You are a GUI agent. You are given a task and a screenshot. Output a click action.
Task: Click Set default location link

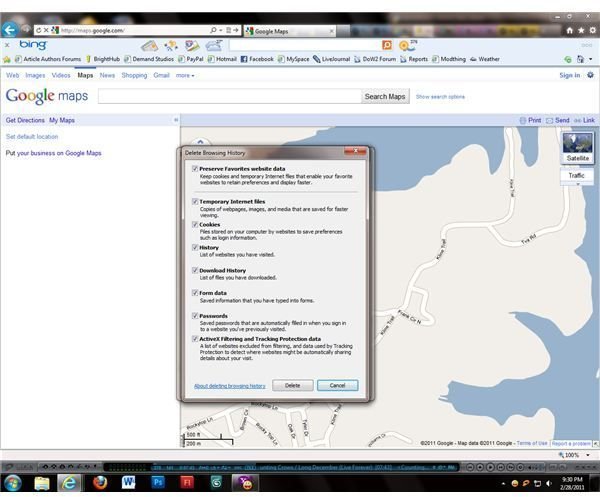[32, 137]
